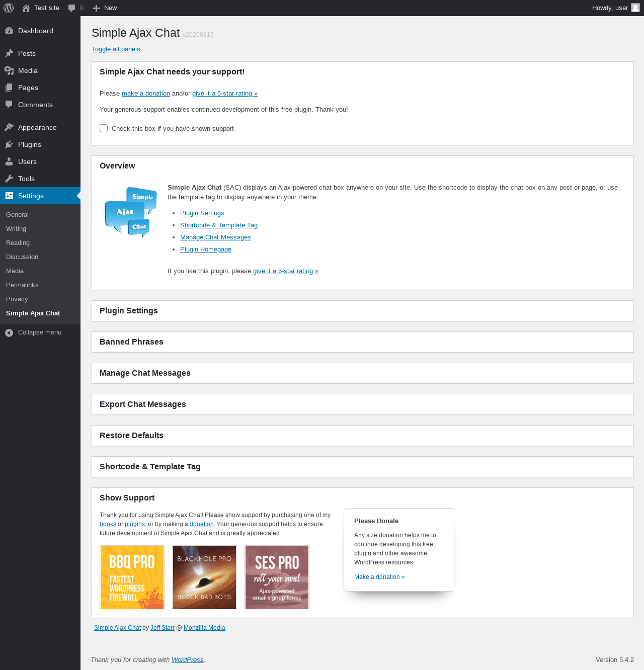Screen dimensions: 644x670
Task: Click the Version 5.4.2 footer text
Action: [x=615, y=660]
